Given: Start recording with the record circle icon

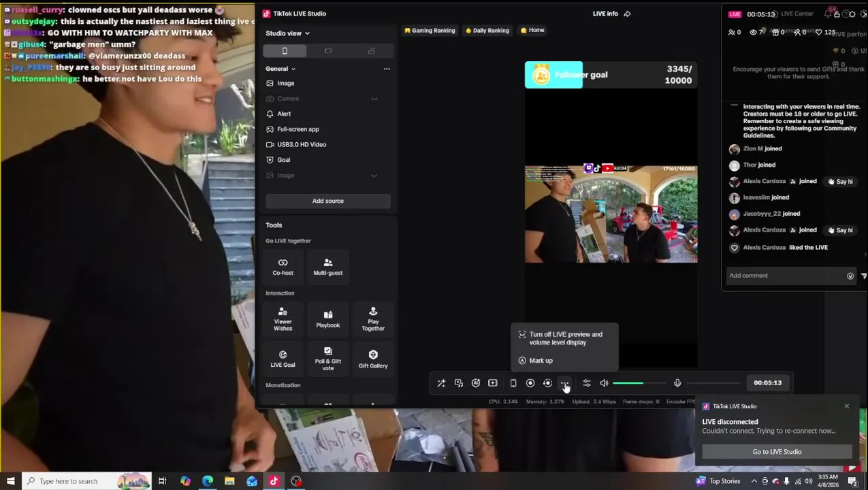Looking at the screenshot, I should click(530, 383).
